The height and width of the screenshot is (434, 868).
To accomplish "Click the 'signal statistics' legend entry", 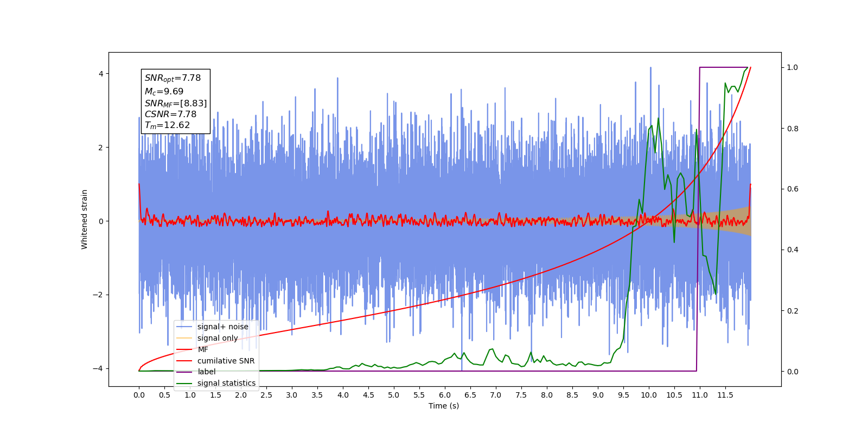I will (x=216, y=383).
